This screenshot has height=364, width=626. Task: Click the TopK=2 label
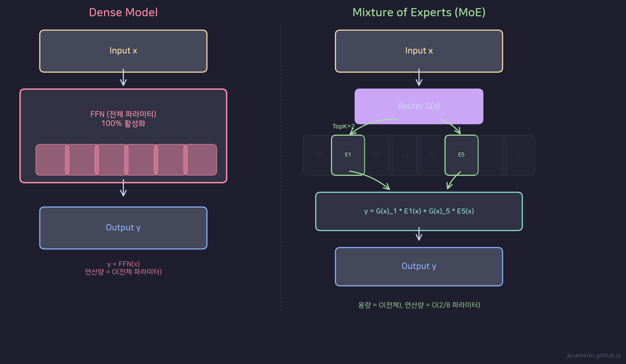point(343,126)
